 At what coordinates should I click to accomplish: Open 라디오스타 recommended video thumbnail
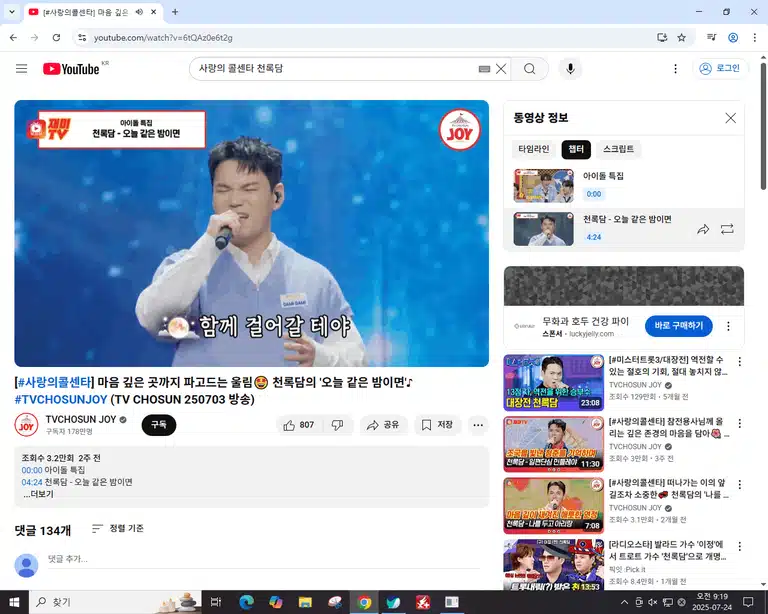[x=553, y=565]
